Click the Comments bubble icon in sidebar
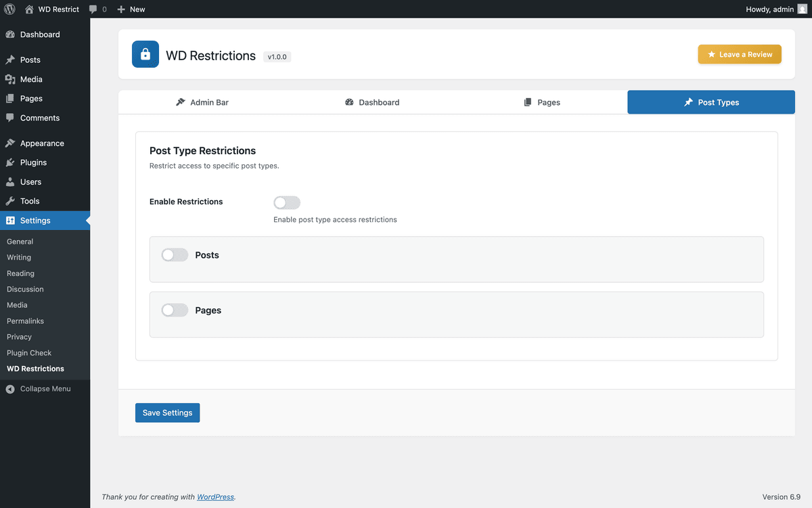This screenshot has width=812, height=508. pos(10,118)
